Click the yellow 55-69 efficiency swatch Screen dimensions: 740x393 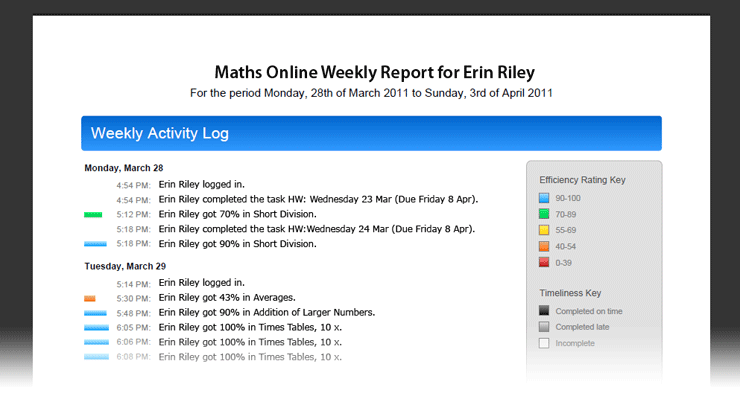click(x=544, y=230)
